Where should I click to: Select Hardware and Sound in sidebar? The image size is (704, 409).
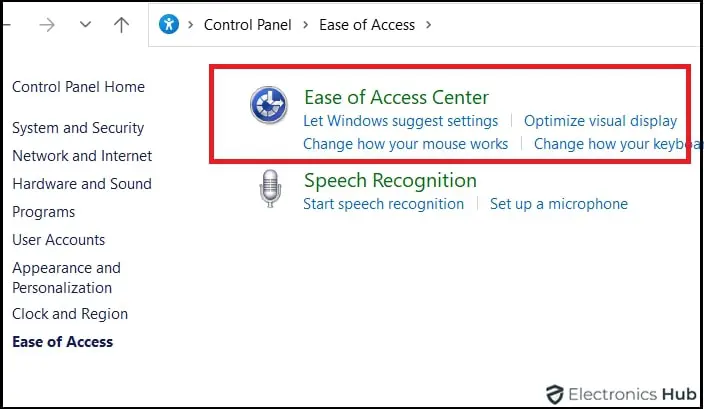pos(82,184)
